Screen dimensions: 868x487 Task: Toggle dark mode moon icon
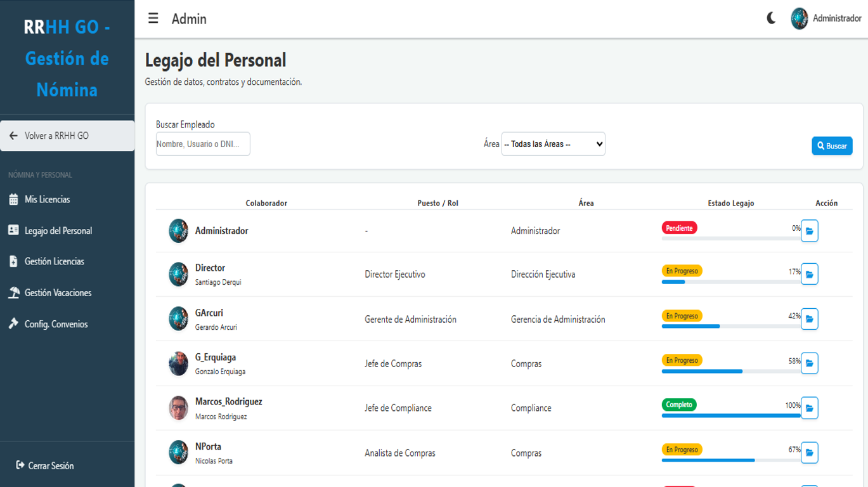(771, 18)
